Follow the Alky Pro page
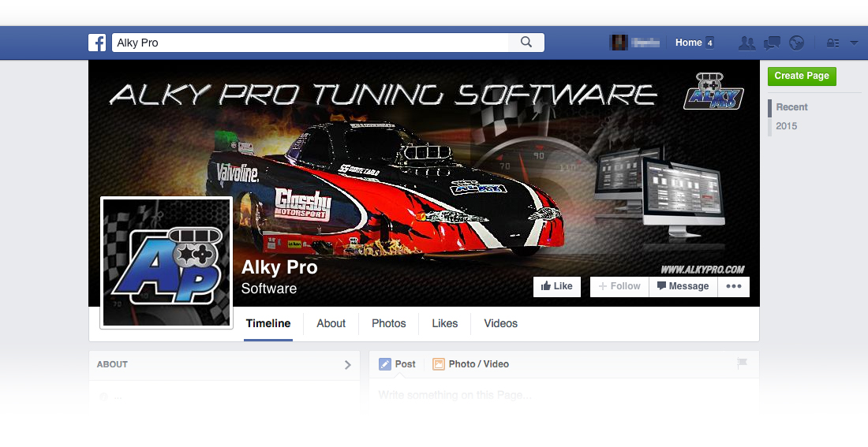The width and height of the screenshot is (868, 447). [619, 286]
